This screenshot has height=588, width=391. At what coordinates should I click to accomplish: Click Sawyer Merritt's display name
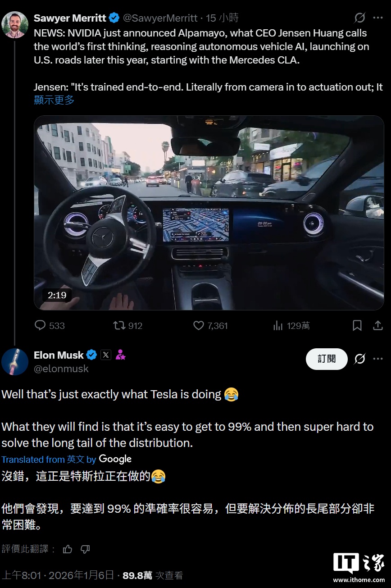pyautogui.click(x=70, y=18)
